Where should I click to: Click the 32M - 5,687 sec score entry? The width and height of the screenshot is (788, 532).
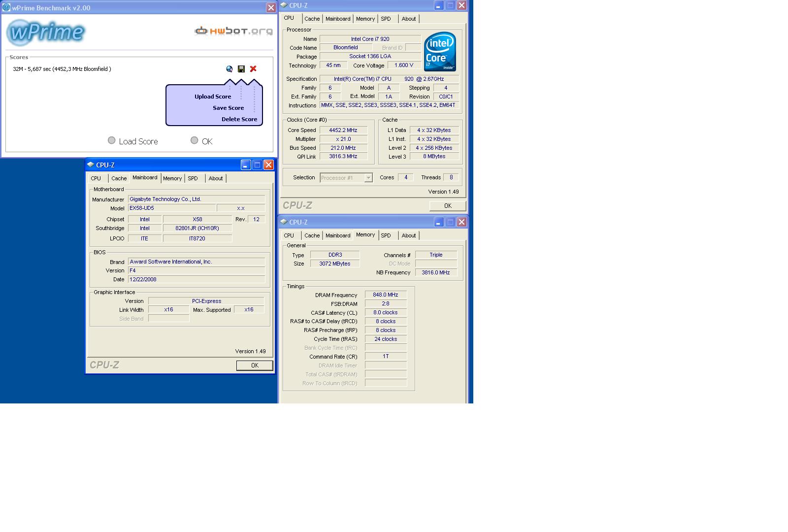62,69
